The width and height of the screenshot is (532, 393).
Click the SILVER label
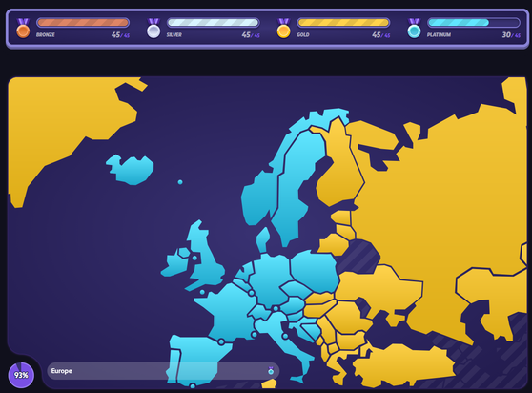tap(174, 35)
